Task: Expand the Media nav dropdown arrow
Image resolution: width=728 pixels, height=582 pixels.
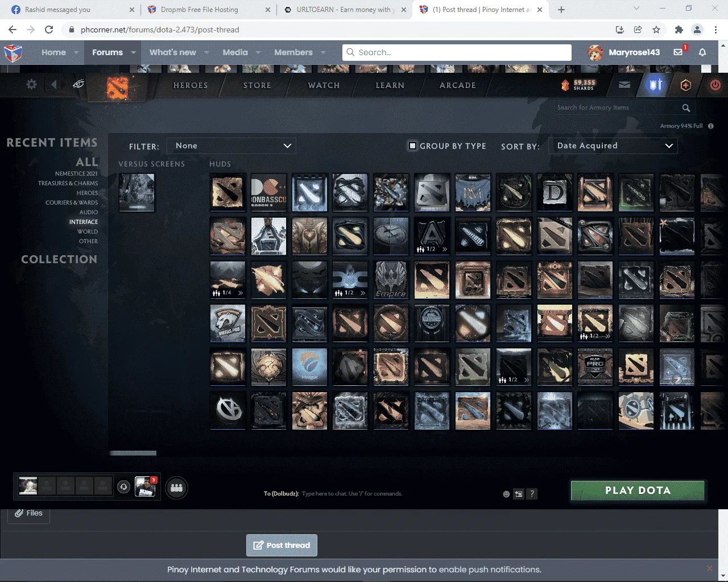Action: 258,52
